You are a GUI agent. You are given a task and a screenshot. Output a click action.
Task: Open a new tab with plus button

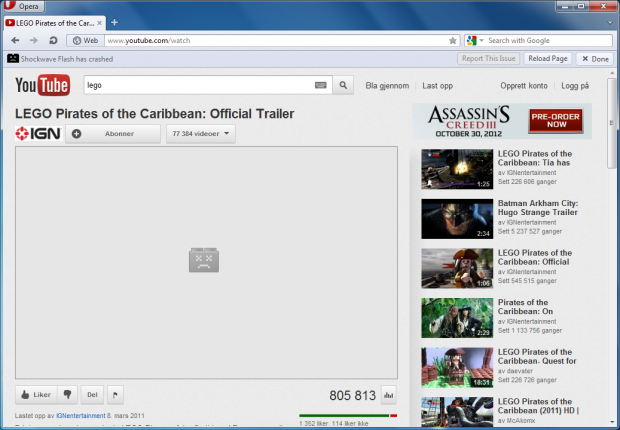pyautogui.click(x=114, y=22)
